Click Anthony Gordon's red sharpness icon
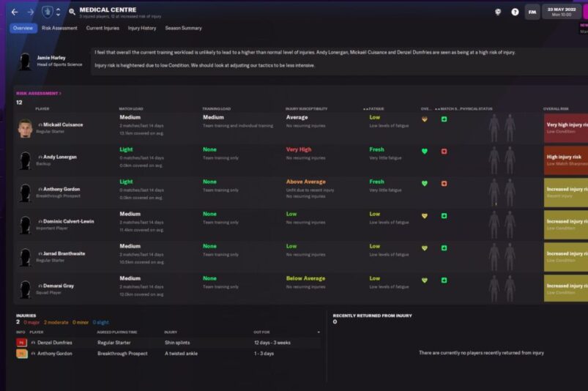The height and width of the screenshot is (391, 588). click(x=444, y=184)
